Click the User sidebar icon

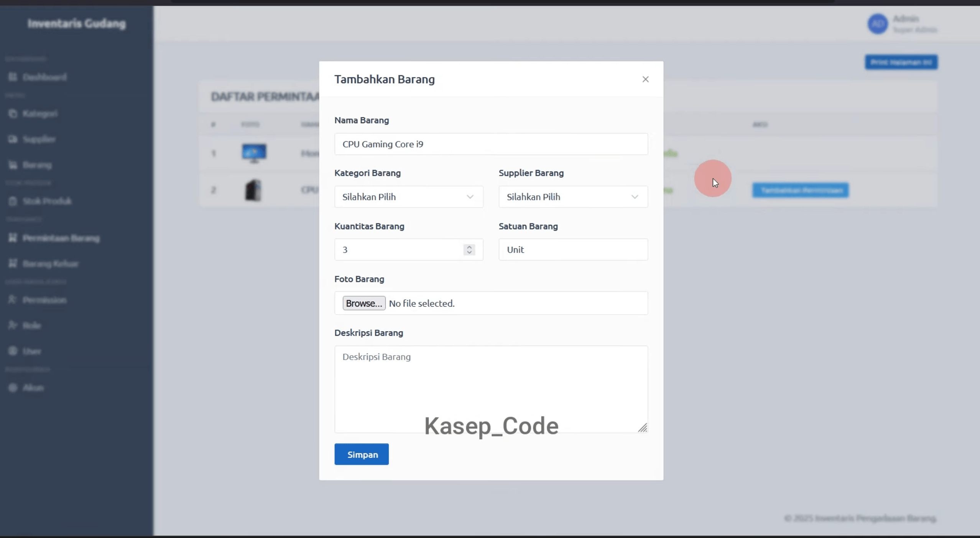coord(13,351)
